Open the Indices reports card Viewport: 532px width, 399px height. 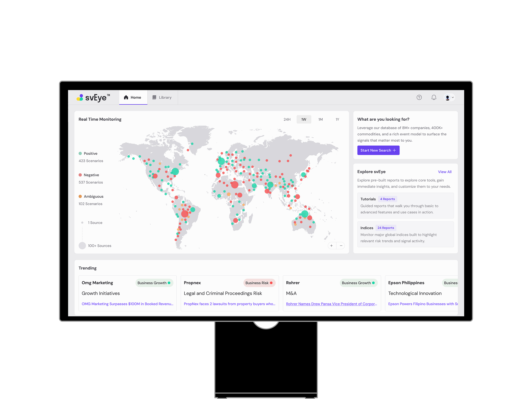click(405, 234)
